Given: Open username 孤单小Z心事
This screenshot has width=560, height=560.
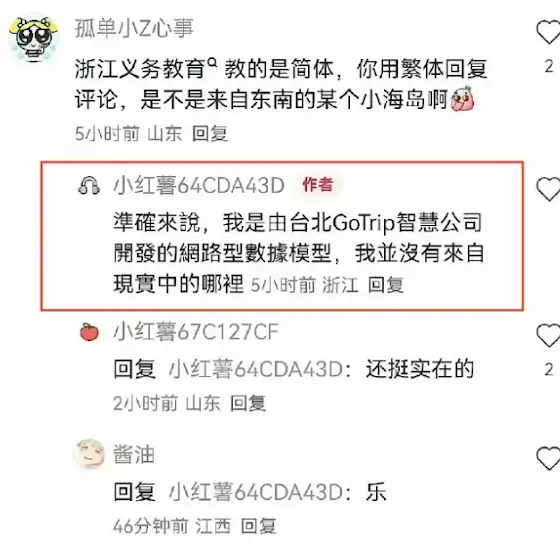Looking at the screenshot, I should [134, 28].
